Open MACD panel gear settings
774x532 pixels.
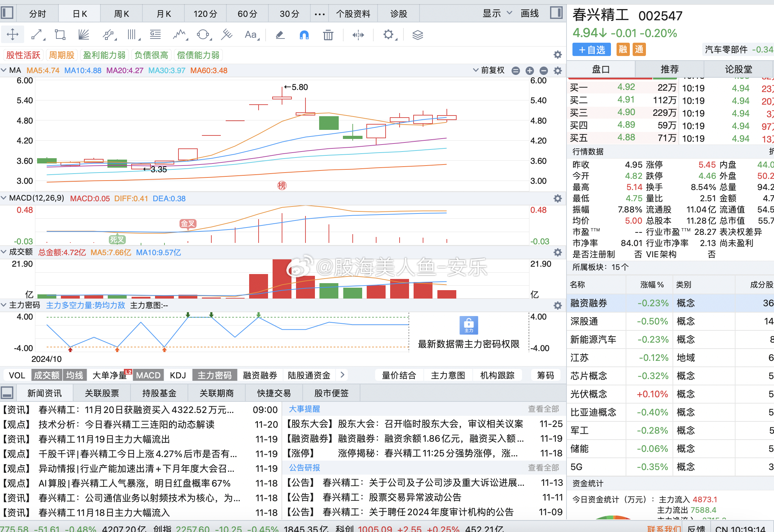[558, 198]
